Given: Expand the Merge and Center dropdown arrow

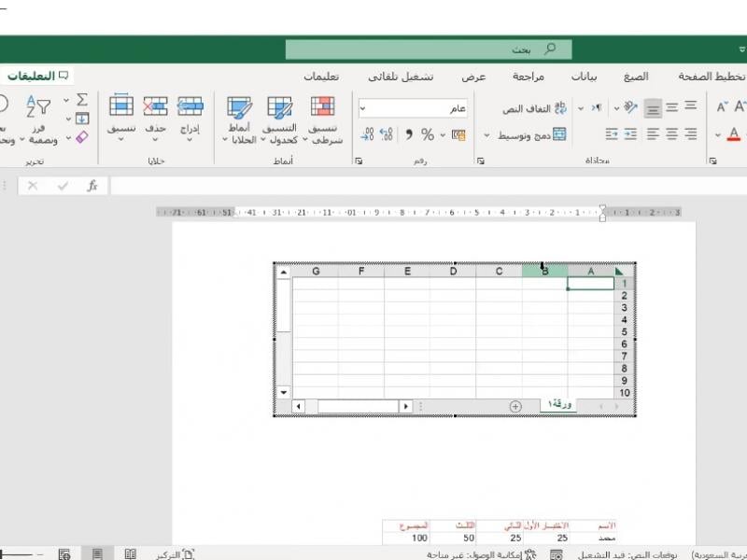Looking at the screenshot, I should click(x=486, y=135).
